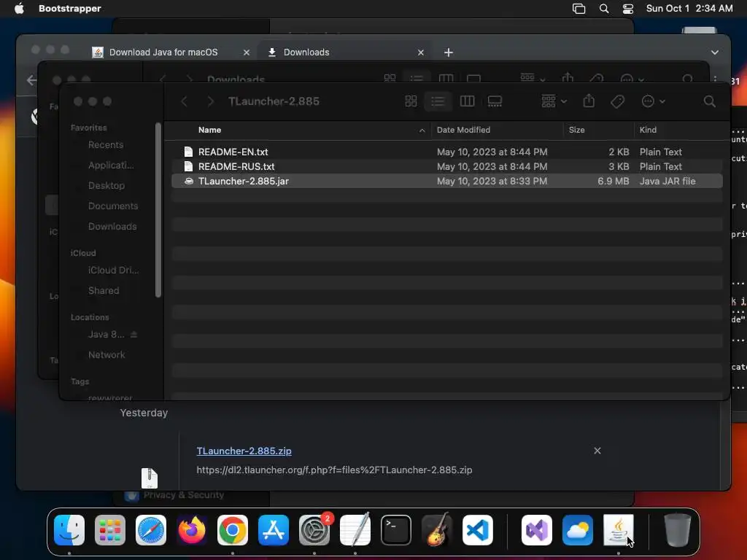Screen dimensions: 747x560
Task: Open Visual Studio Code from the Dock
Action: point(477,530)
